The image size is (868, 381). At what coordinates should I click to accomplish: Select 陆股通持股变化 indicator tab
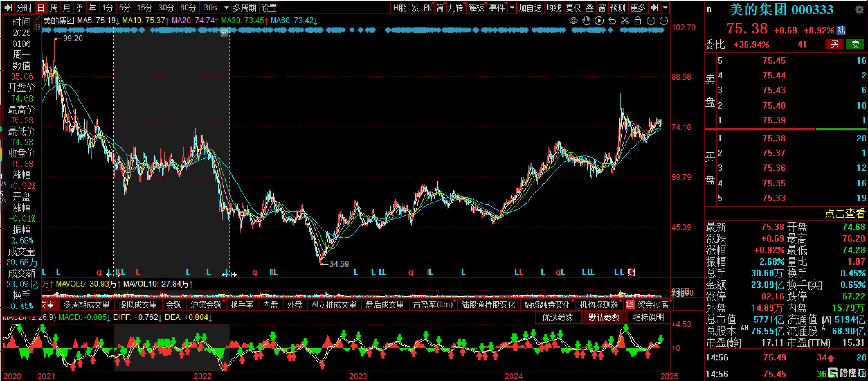click(x=488, y=305)
